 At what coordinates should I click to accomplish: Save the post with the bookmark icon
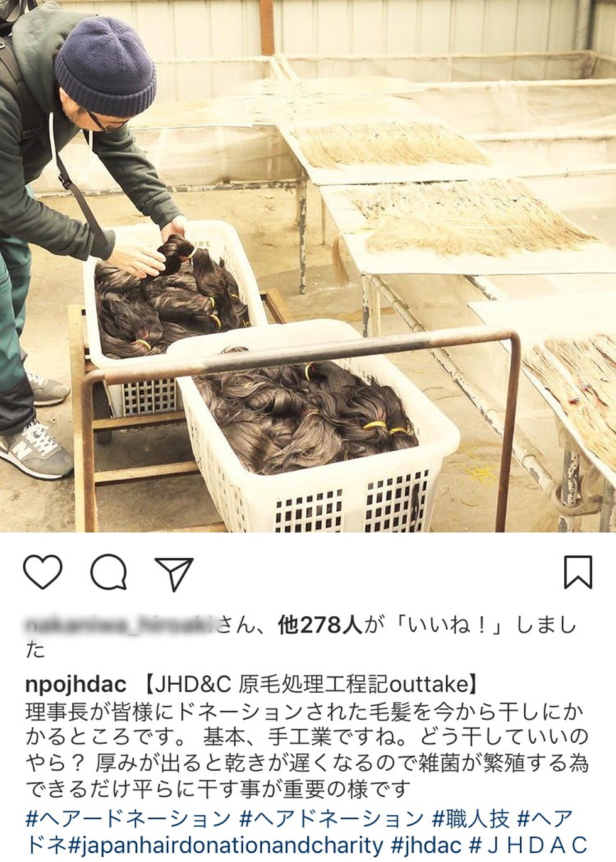click(x=577, y=572)
